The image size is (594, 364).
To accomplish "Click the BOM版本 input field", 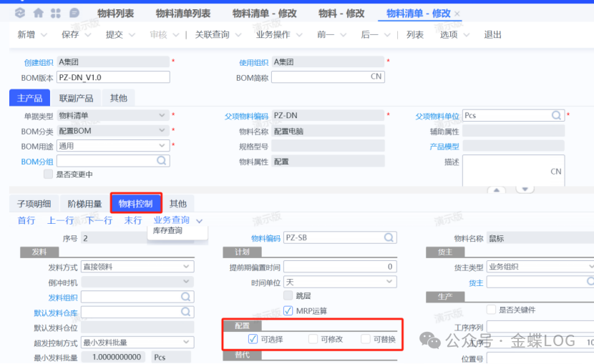I will pyautogui.click(x=113, y=77).
